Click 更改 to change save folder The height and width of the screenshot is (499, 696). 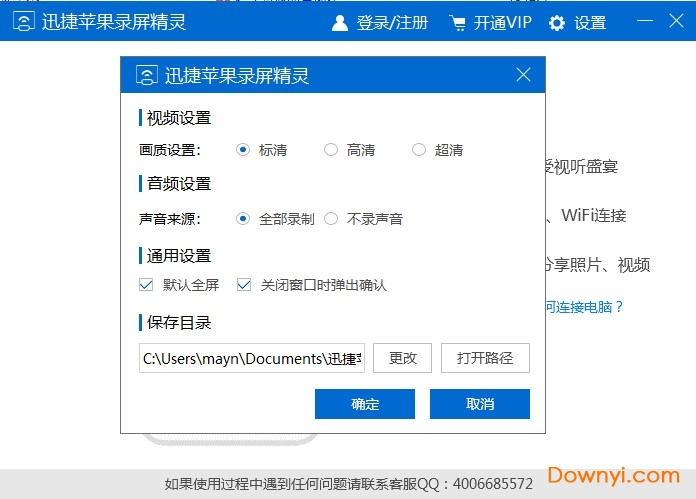pyautogui.click(x=402, y=358)
